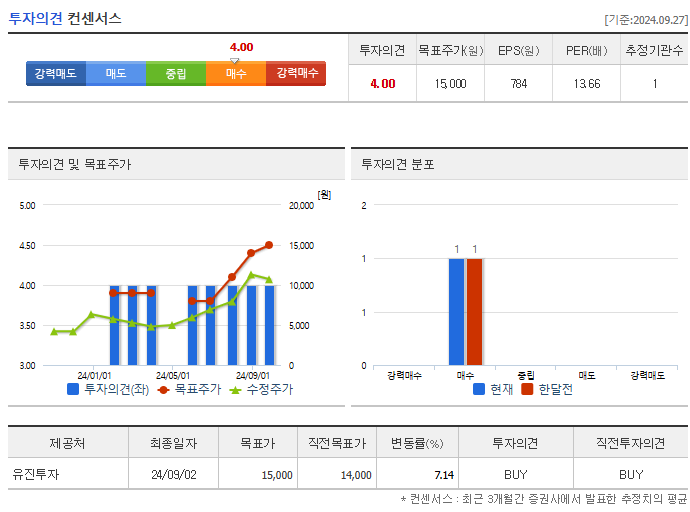The width and height of the screenshot is (690, 512).
Task: Click the 강력매수 axis label in distribution chart
Action: click(x=404, y=376)
